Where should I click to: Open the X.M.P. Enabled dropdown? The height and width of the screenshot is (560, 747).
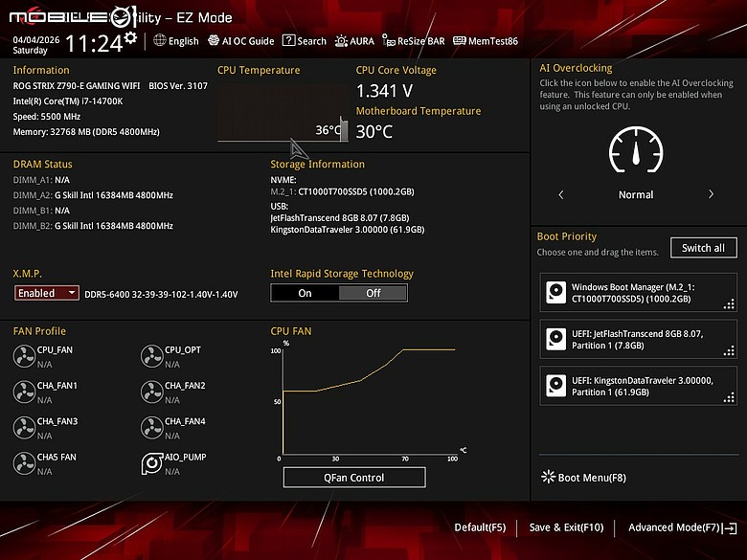(47, 293)
